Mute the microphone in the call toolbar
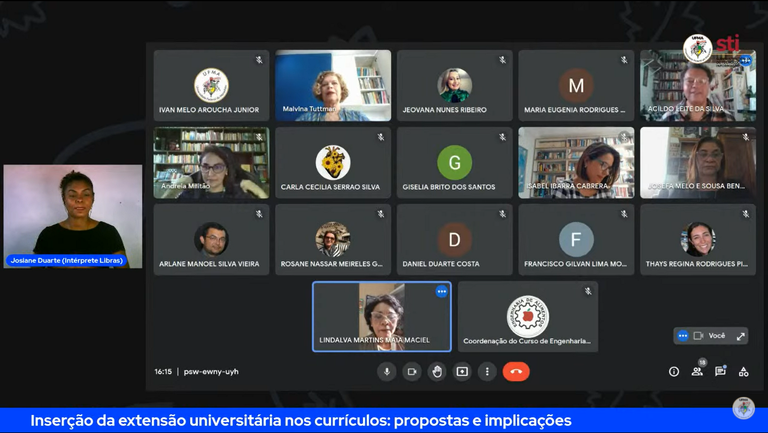This screenshot has width=768, height=433. point(387,372)
